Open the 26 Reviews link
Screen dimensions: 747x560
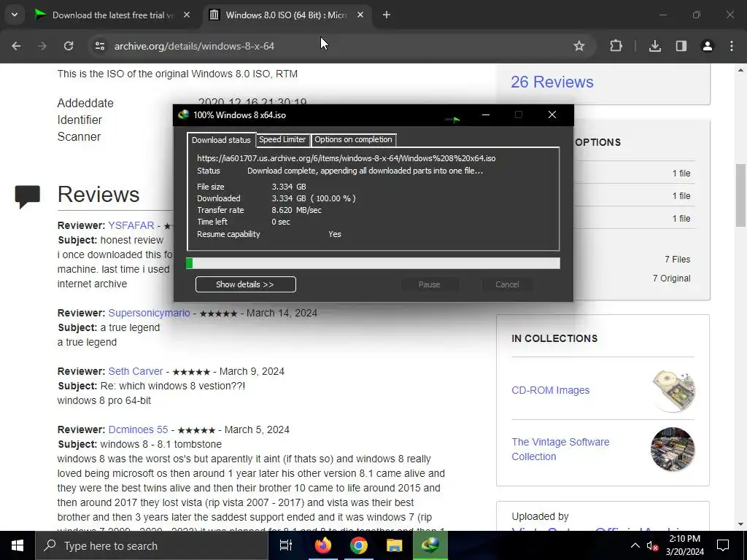point(552,82)
